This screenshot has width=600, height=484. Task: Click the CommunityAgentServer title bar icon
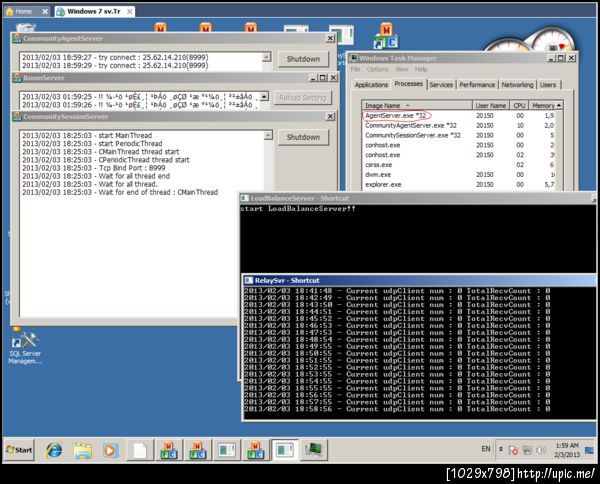pos(17,38)
